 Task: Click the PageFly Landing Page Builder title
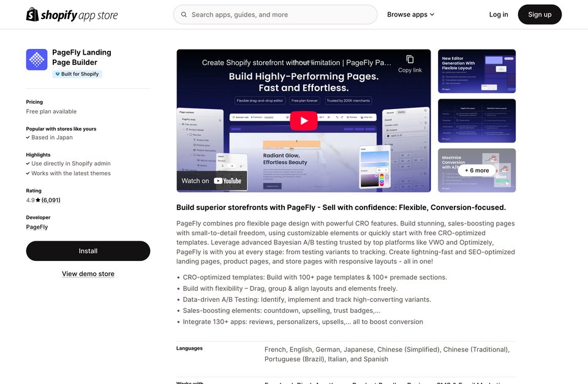tap(81, 58)
